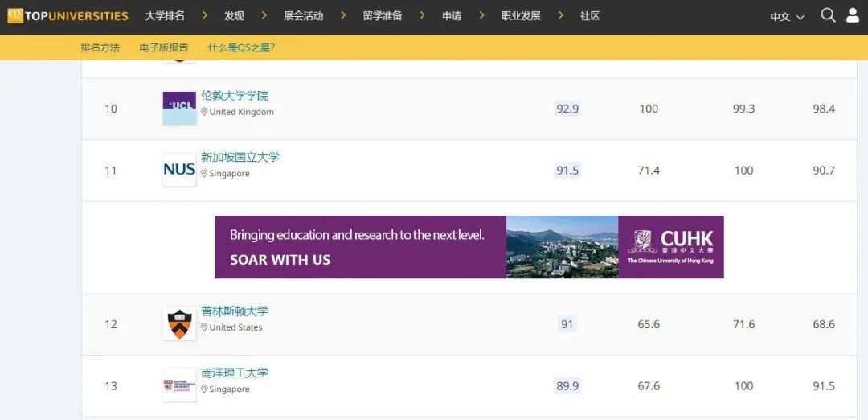Click the Nanyang Technological University logo

pos(179,385)
